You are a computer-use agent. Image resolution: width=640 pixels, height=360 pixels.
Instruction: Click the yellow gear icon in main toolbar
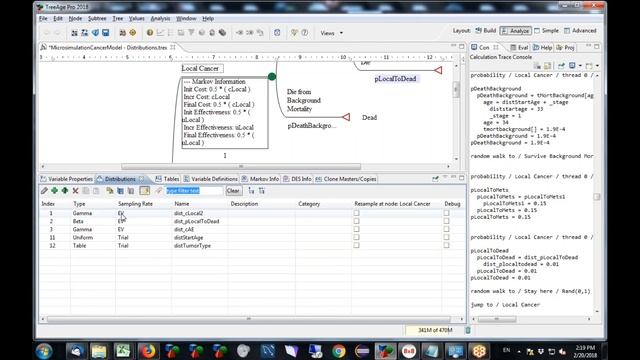click(133, 33)
